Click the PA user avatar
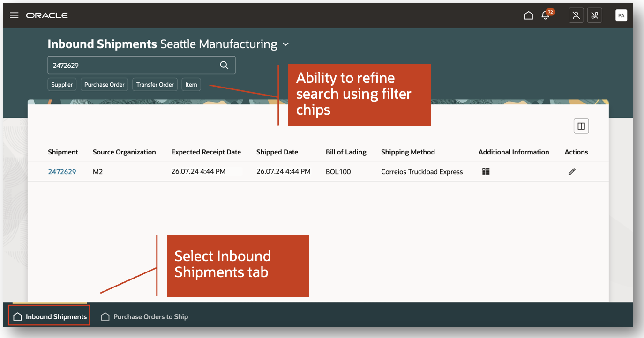Image resolution: width=644 pixels, height=338 pixels. point(621,15)
